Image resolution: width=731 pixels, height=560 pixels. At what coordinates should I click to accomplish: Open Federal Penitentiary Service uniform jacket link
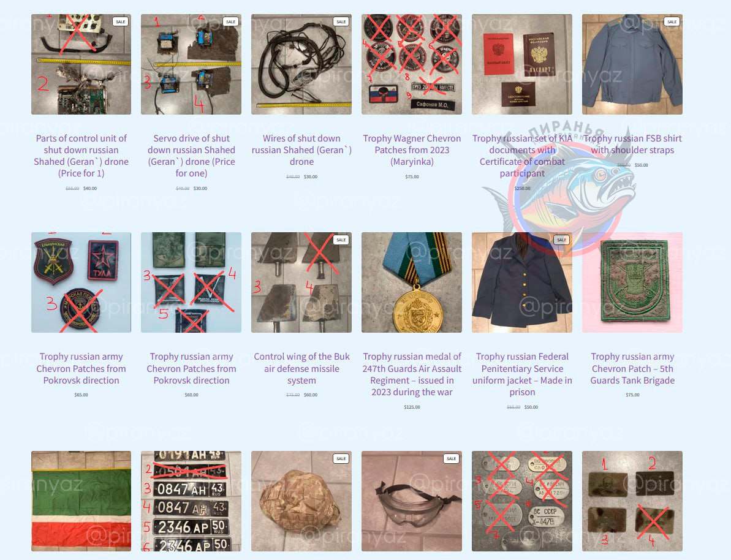[522, 374]
